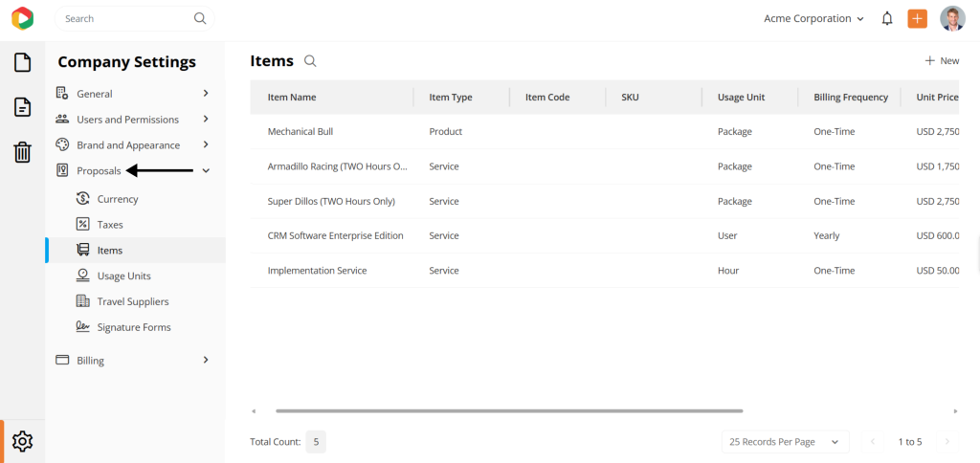Open the lined document icon in left rail
980x463 pixels.
(x=23, y=107)
